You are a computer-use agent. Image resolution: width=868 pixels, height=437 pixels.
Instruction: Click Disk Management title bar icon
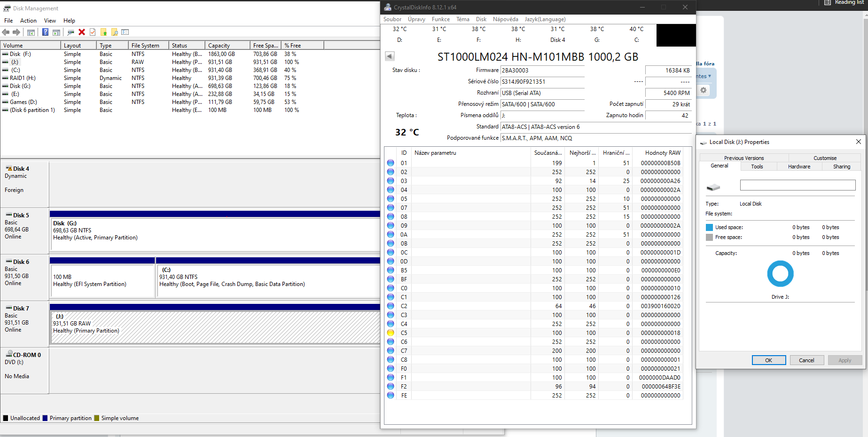7,8
